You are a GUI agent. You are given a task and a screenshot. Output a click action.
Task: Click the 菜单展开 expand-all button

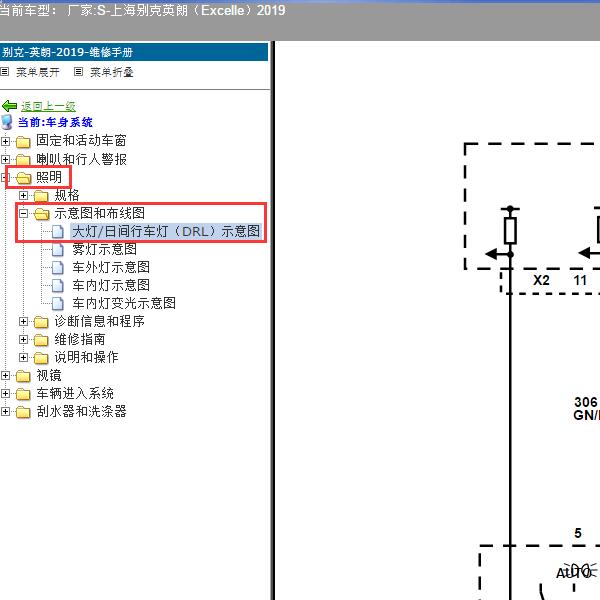(38, 72)
